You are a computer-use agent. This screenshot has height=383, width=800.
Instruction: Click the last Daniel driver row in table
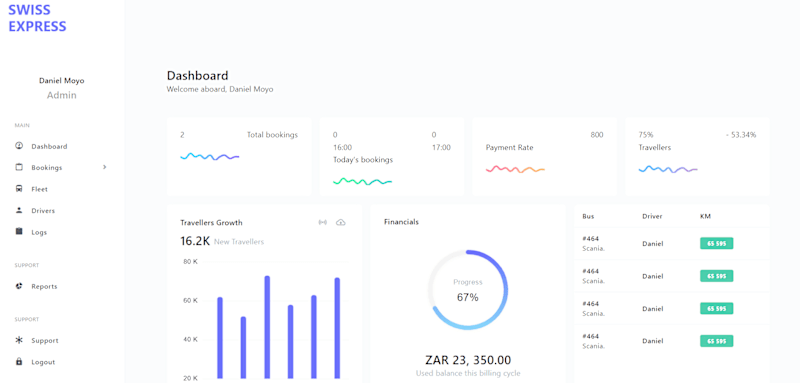pos(671,341)
